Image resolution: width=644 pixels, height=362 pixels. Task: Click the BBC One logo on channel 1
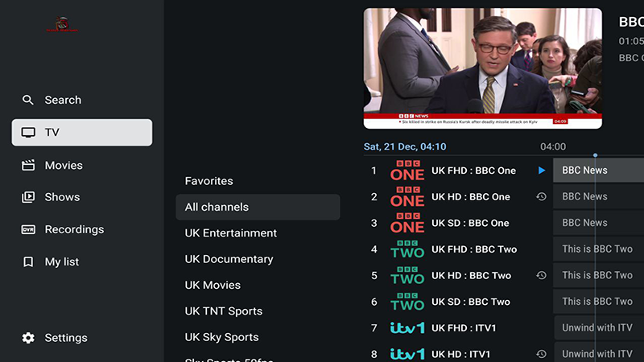click(407, 171)
